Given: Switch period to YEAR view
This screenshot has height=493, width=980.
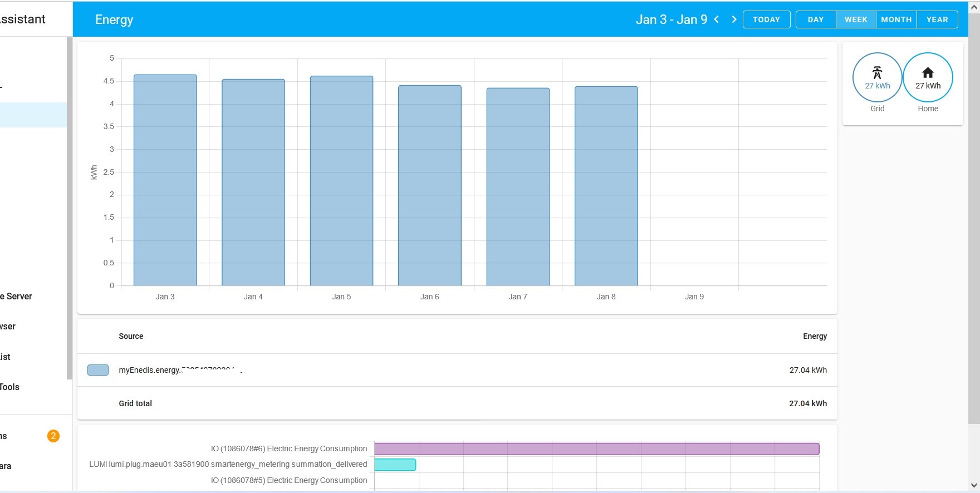Looking at the screenshot, I should point(937,19).
